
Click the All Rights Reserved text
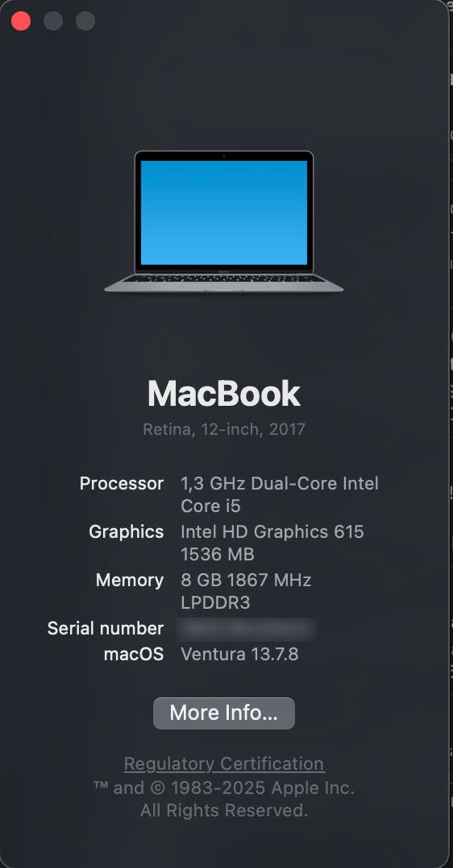tap(224, 811)
